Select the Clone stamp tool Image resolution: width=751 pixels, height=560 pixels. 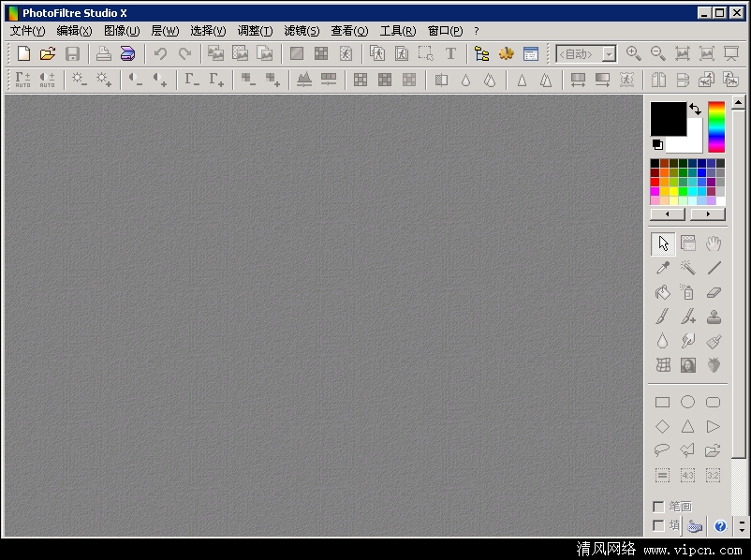click(714, 317)
